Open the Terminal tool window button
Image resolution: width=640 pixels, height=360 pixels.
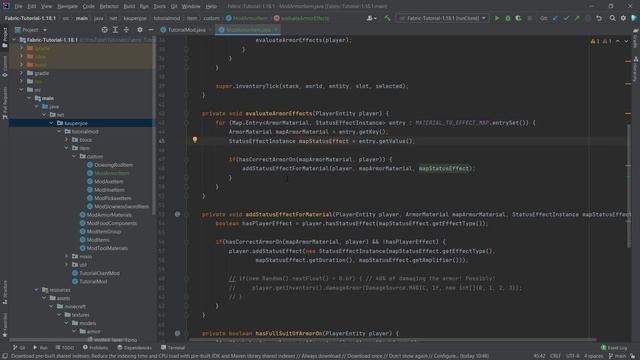tap(173, 348)
